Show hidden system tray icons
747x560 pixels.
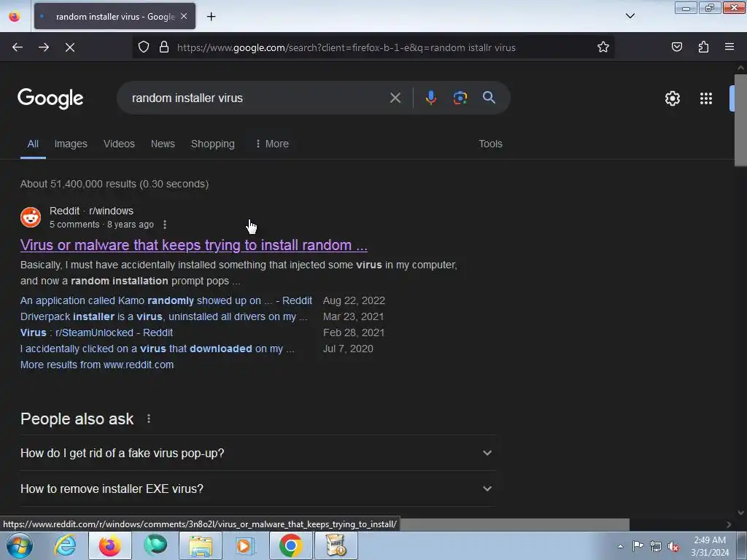pos(620,546)
